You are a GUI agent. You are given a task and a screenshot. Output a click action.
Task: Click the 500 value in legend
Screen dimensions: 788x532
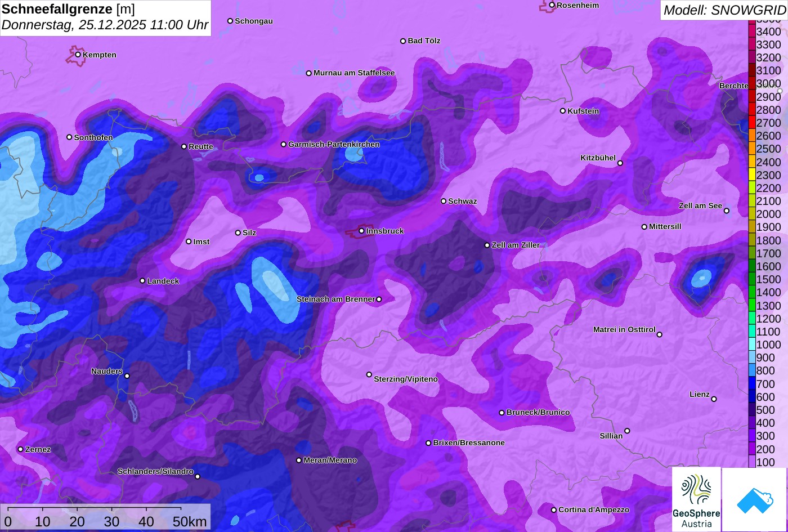click(765, 410)
